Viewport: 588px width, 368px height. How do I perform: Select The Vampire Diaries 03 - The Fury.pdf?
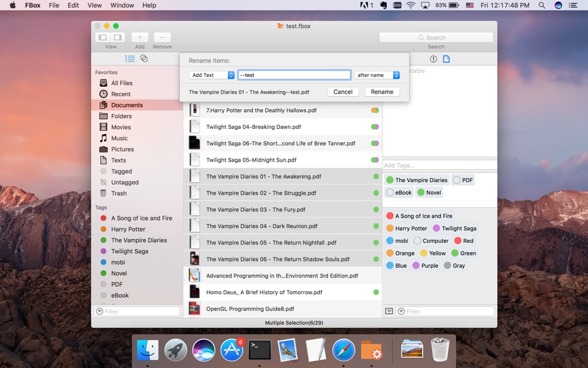click(283, 209)
